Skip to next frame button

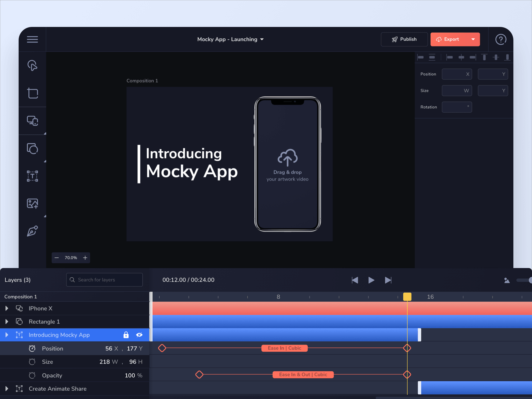pyautogui.click(x=388, y=280)
